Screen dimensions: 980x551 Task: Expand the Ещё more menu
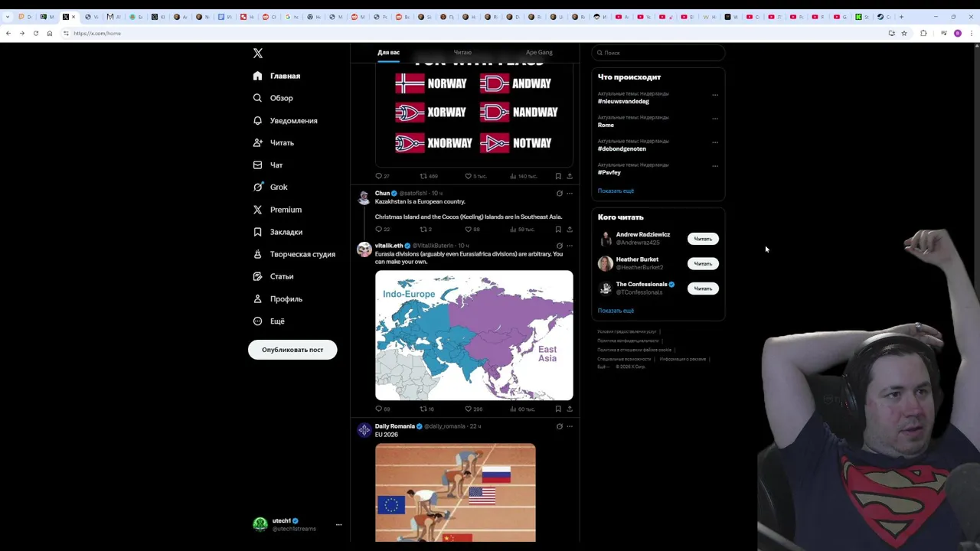(269, 321)
